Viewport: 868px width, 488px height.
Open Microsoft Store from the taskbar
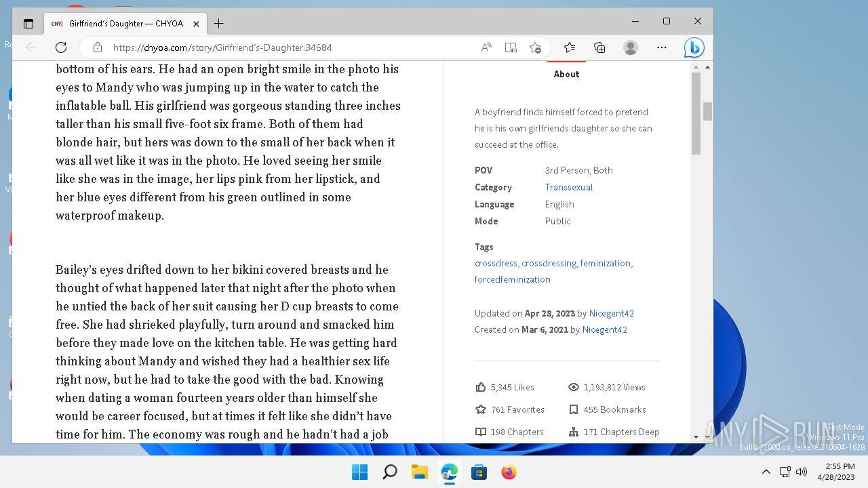[x=479, y=472]
